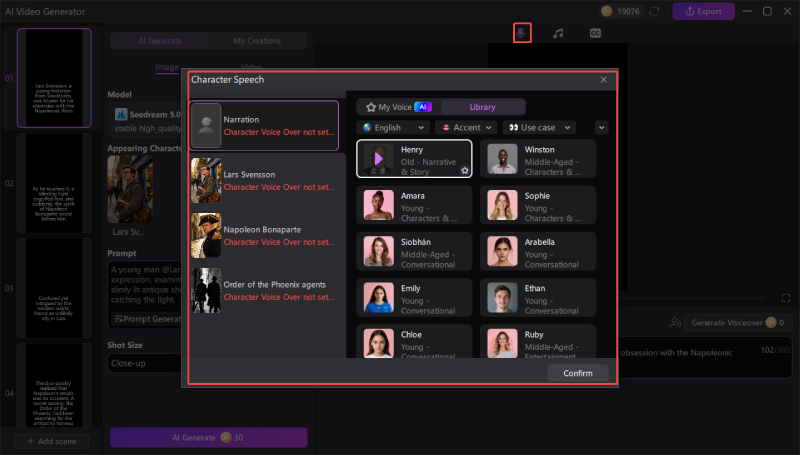Open the English language dropdown
The image size is (800, 455).
coord(395,128)
